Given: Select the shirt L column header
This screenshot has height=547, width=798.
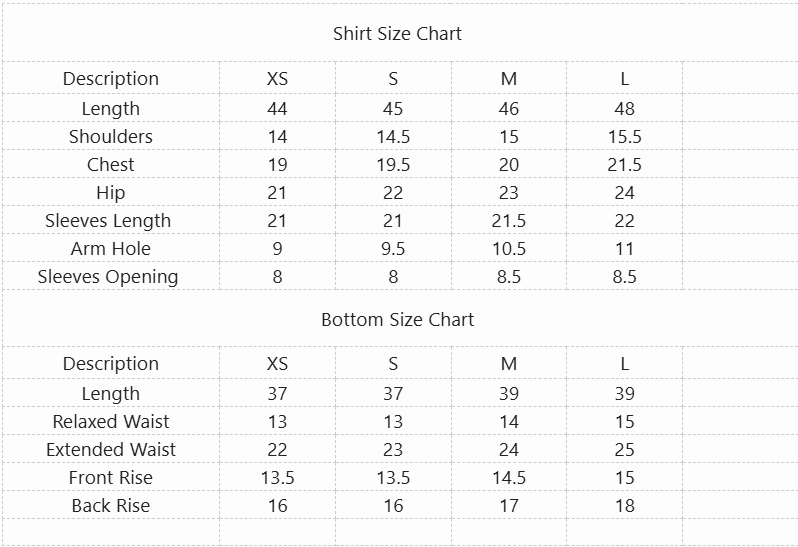Looking at the screenshot, I should (x=624, y=79).
